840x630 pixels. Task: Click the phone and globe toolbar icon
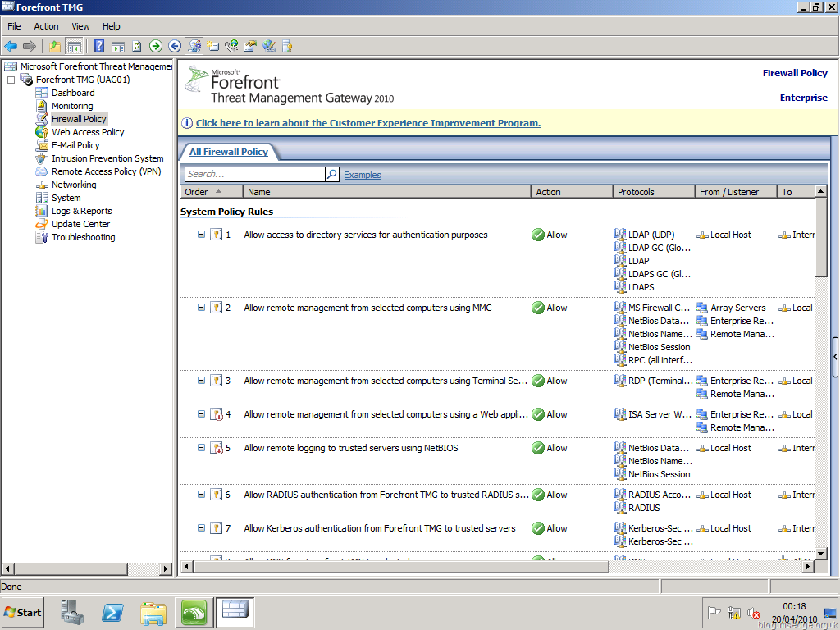[x=231, y=47]
